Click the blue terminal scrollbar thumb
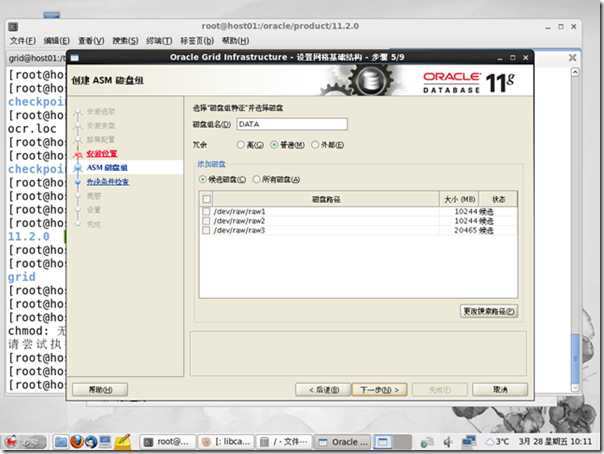 (x=575, y=359)
